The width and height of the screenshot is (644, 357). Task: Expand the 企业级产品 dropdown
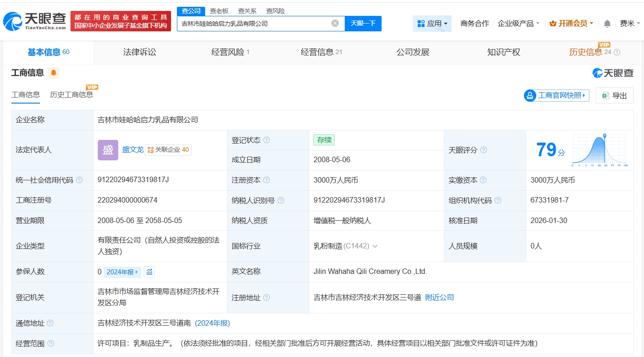[518, 24]
